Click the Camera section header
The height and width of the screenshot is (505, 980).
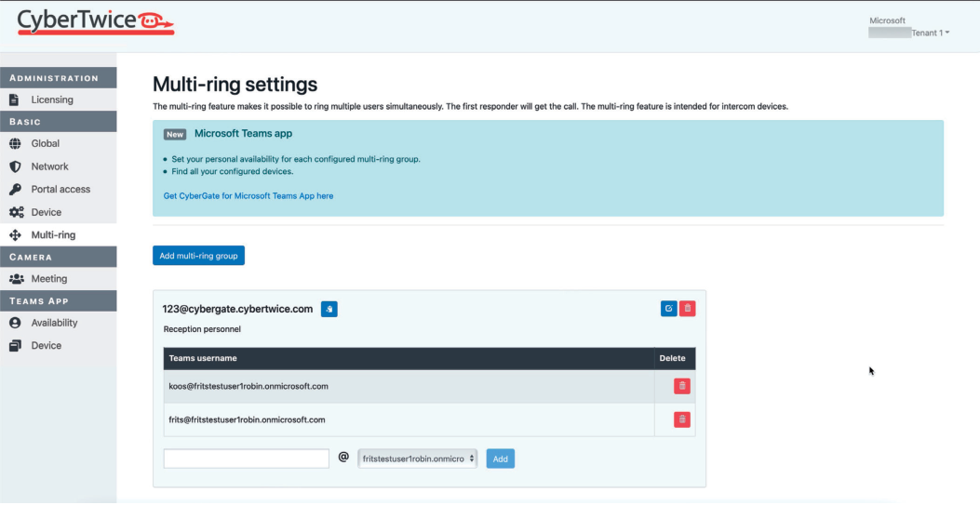[58, 258]
